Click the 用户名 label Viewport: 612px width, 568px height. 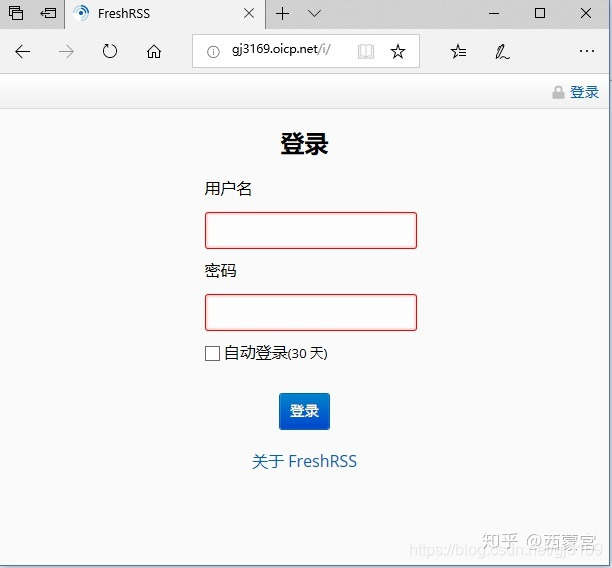(x=228, y=189)
